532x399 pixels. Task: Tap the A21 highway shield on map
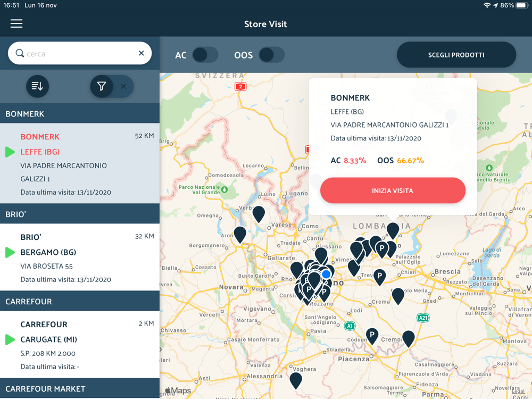pyautogui.click(x=423, y=318)
